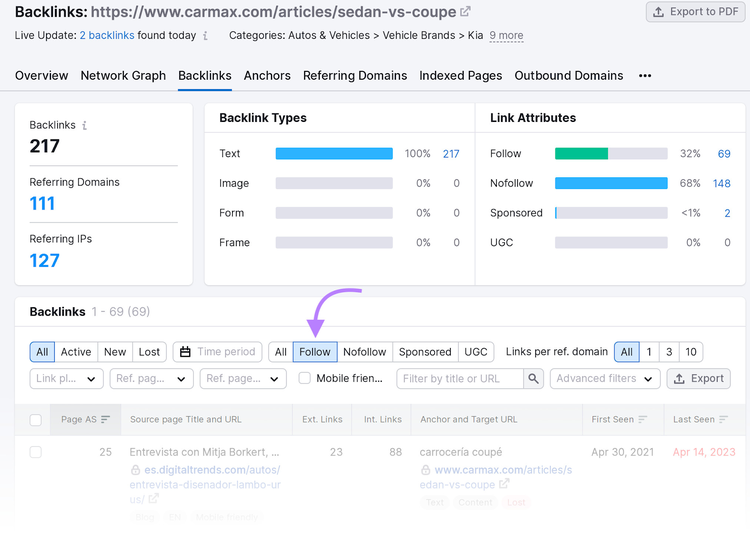Expand the Advanced filters dropdown
The height and width of the screenshot is (537, 750).
(605, 379)
